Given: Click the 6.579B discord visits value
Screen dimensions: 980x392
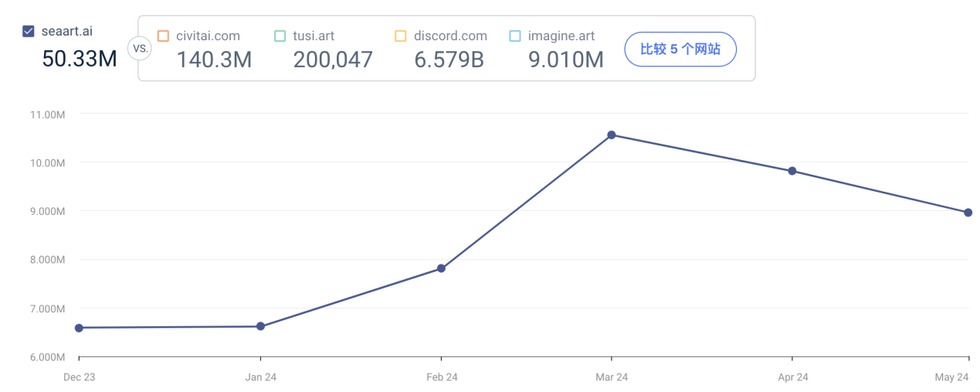Looking at the screenshot, I should 449,60.
